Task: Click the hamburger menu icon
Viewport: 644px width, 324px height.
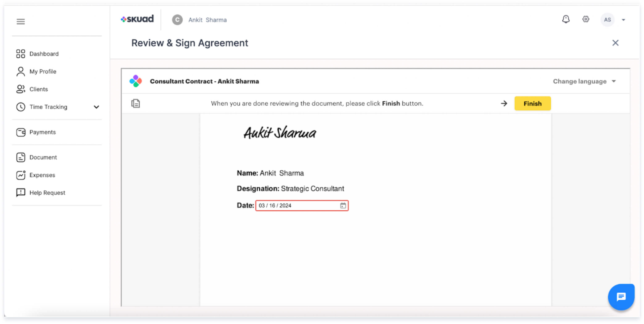Action: (x=21, y=21)
